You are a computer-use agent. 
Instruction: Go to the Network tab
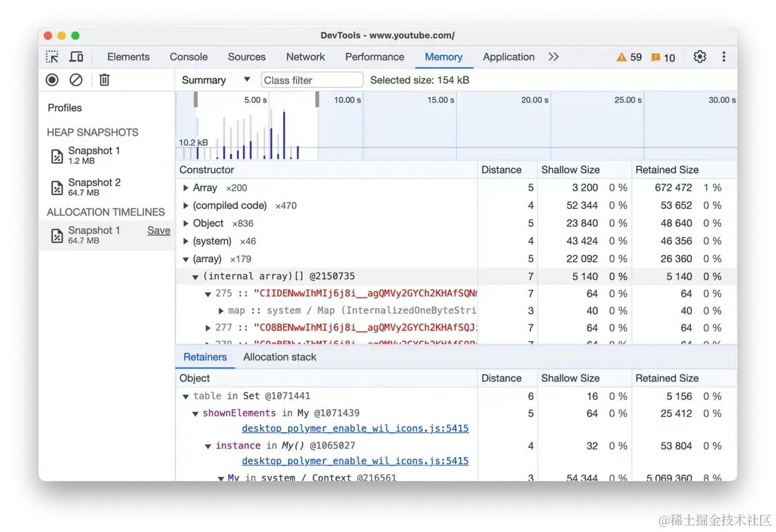click(305, 57)
